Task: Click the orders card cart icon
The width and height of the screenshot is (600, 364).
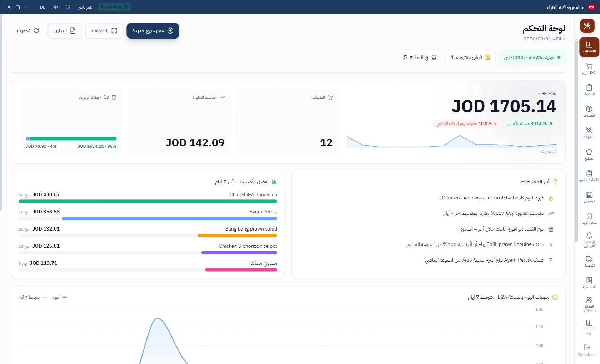Action: pos(330,97)
